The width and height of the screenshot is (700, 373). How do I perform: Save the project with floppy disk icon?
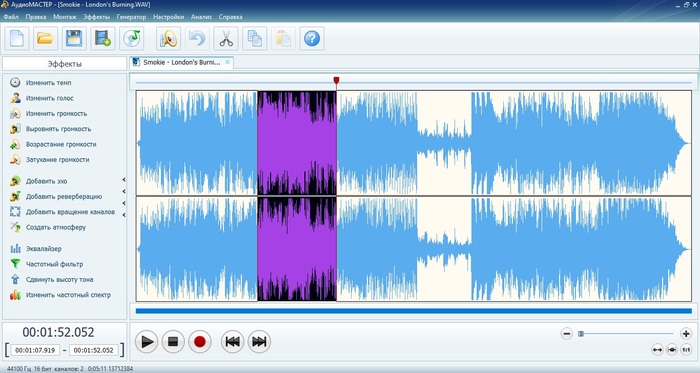[x=74, y=38]
